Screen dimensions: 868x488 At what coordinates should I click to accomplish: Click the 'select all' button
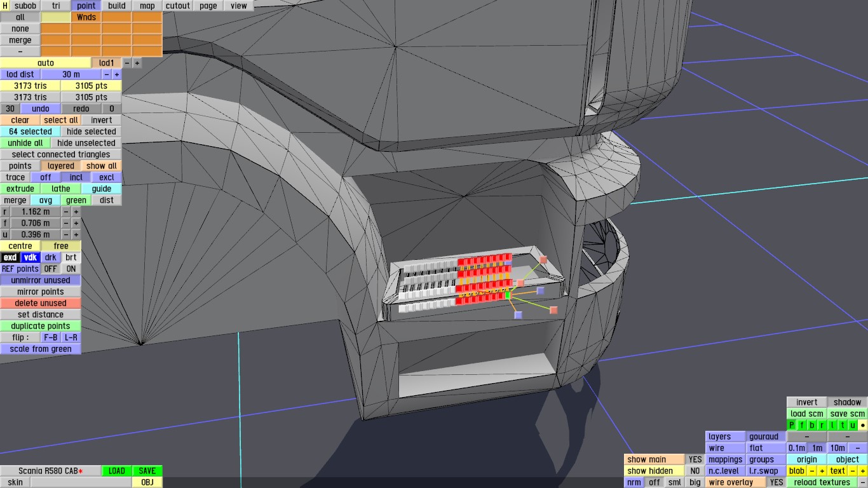click(x=61, y=120)
